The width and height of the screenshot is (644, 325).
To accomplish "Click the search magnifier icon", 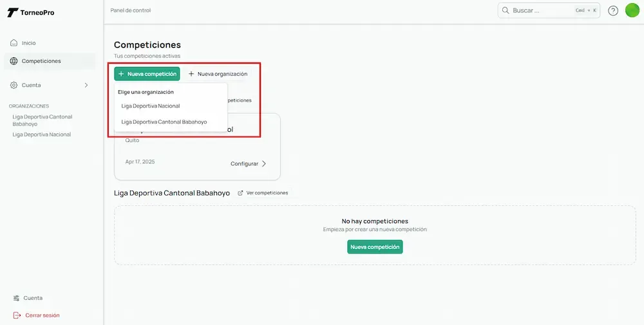I will coord(506,11).
